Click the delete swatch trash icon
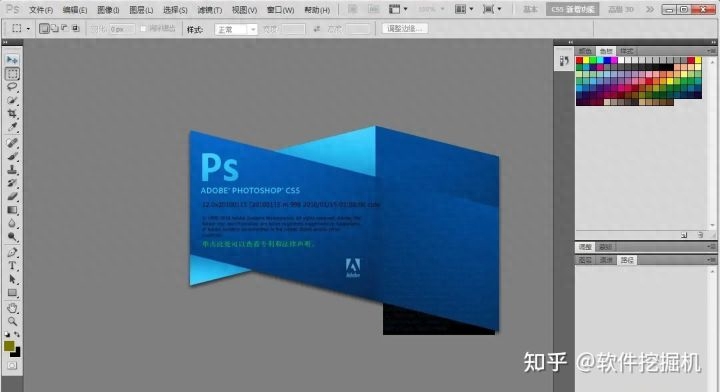This screenshot has height=392, width=720. pos(700,235)
